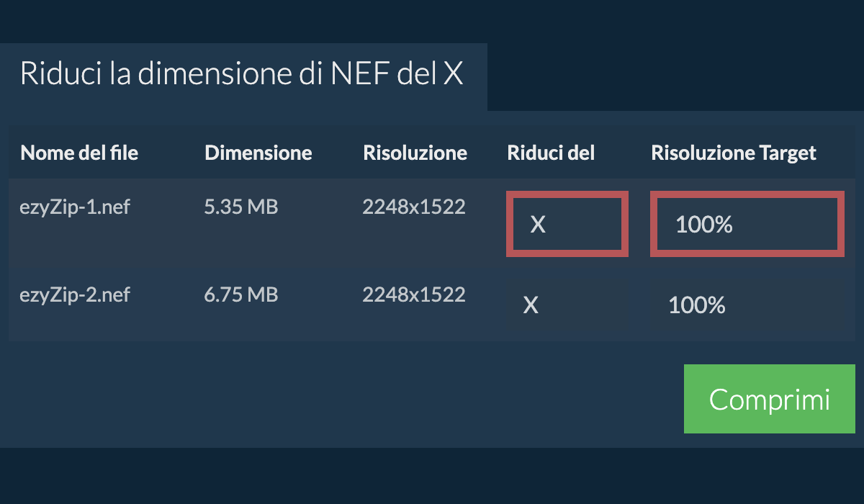
Task: Click the title Riduci la dimensione di NEF
Action: 243,73
